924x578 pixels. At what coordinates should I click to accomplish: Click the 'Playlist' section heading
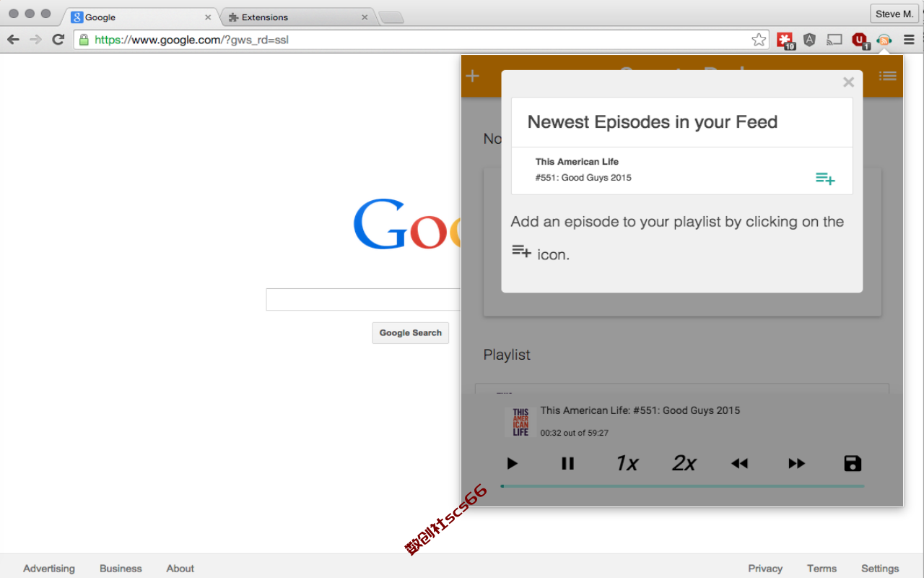coord(507,355)
